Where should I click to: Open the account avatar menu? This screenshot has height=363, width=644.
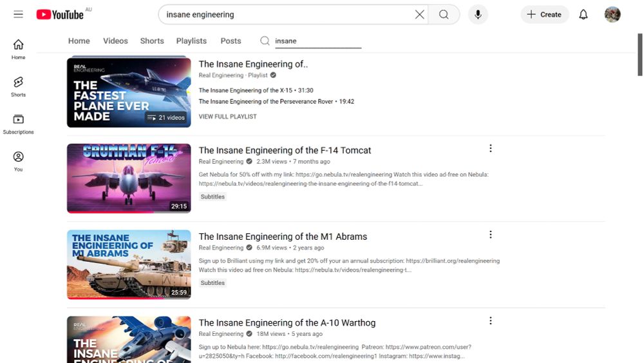[x=612, y=14]
